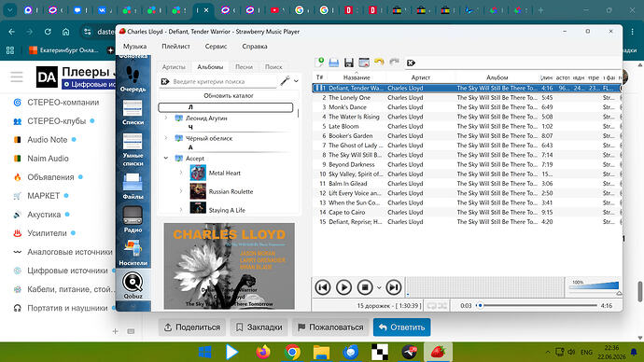Open dropdown arrow beside the wrench icon
Image resolution: width=644 pixels, height=362 pixels.
tap(296, 81)
